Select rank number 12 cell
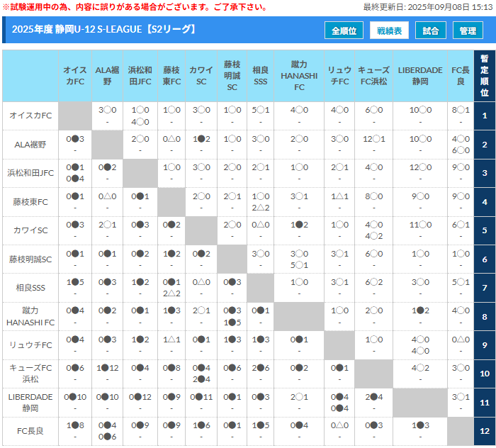 pyautogui.click(x=484, y=431)
